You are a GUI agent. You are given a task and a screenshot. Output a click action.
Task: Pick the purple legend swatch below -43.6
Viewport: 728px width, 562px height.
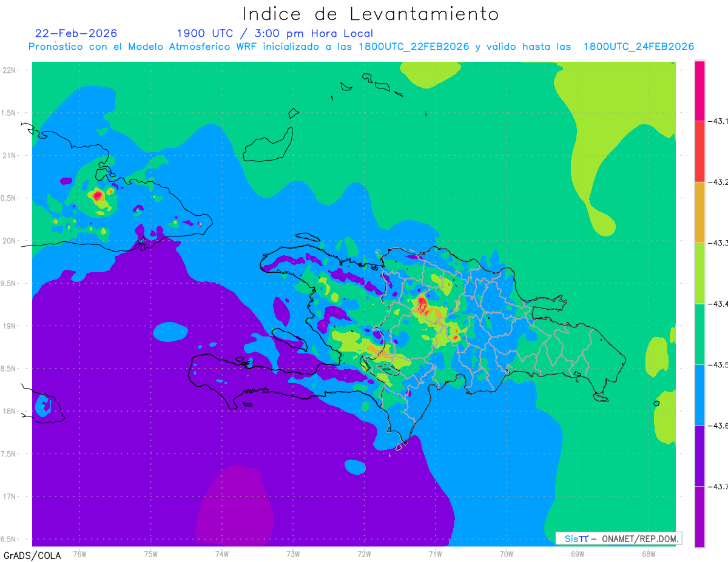point(699,456)
